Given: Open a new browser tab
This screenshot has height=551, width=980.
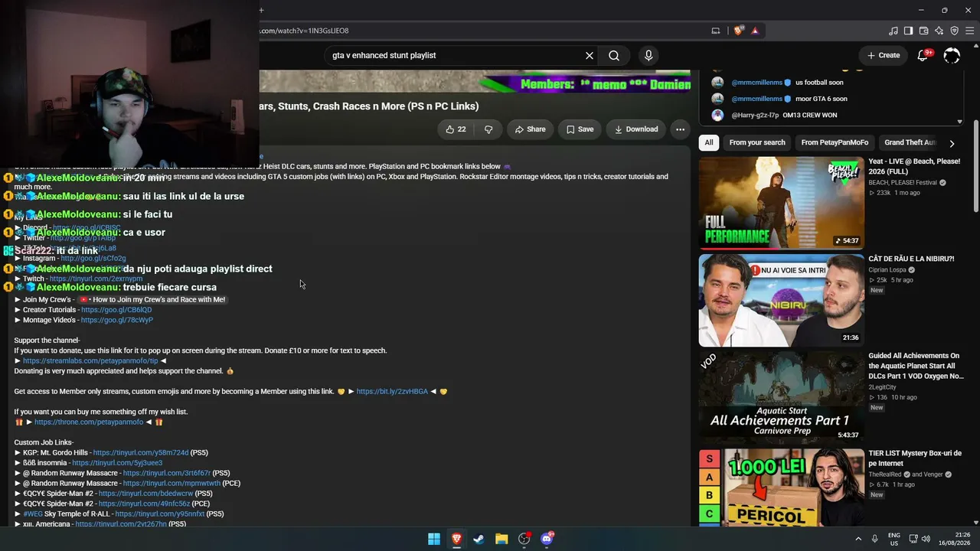Looking at the screenshot, I should point(261,10).
